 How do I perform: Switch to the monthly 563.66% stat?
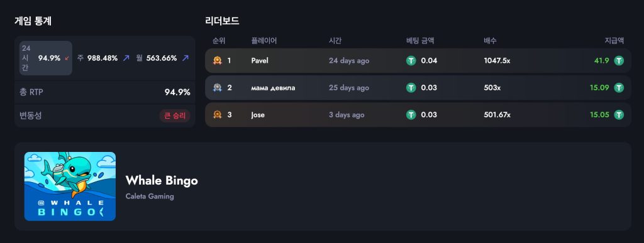[162, 58]
